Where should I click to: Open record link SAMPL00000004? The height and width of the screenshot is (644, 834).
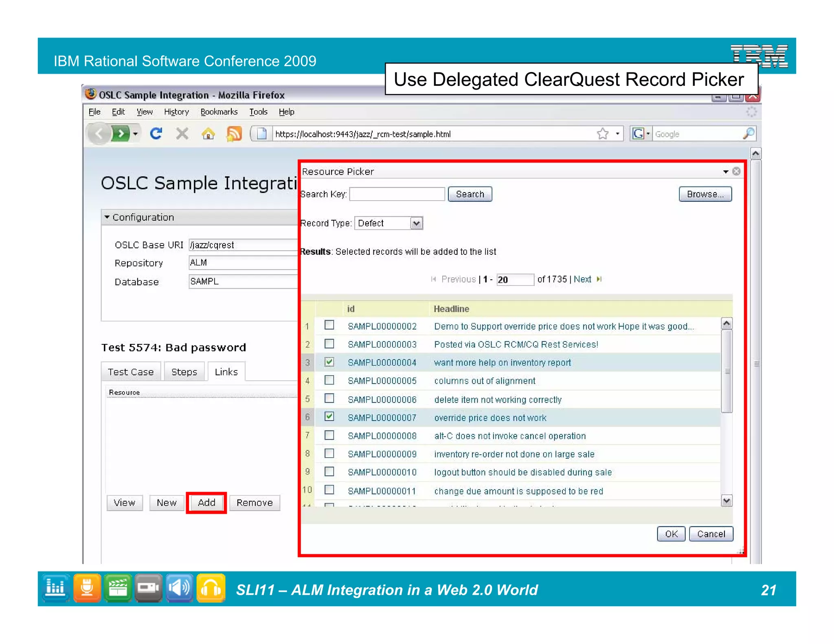click(382, 363)
